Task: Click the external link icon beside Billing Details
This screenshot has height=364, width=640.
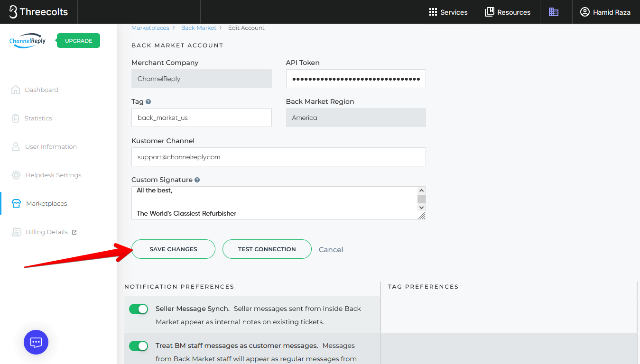Action: pyautogui.click(x=74, y=232)
